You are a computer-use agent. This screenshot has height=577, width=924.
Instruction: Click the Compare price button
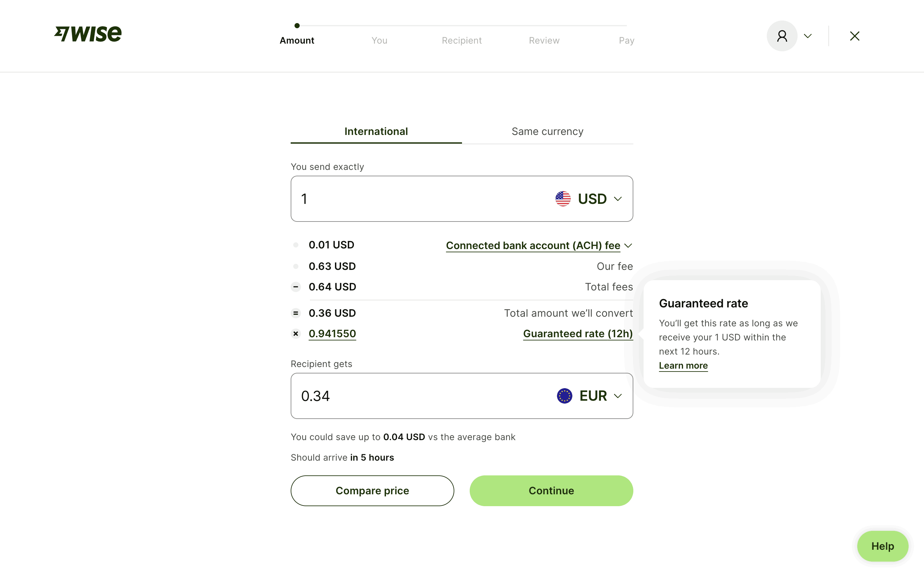pyautogui.click(x=372, y=491)
